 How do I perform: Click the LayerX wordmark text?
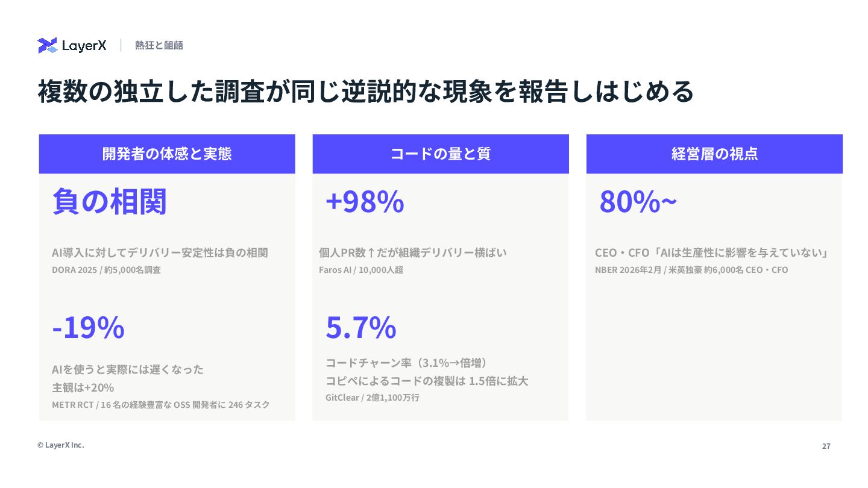(84, 46)
